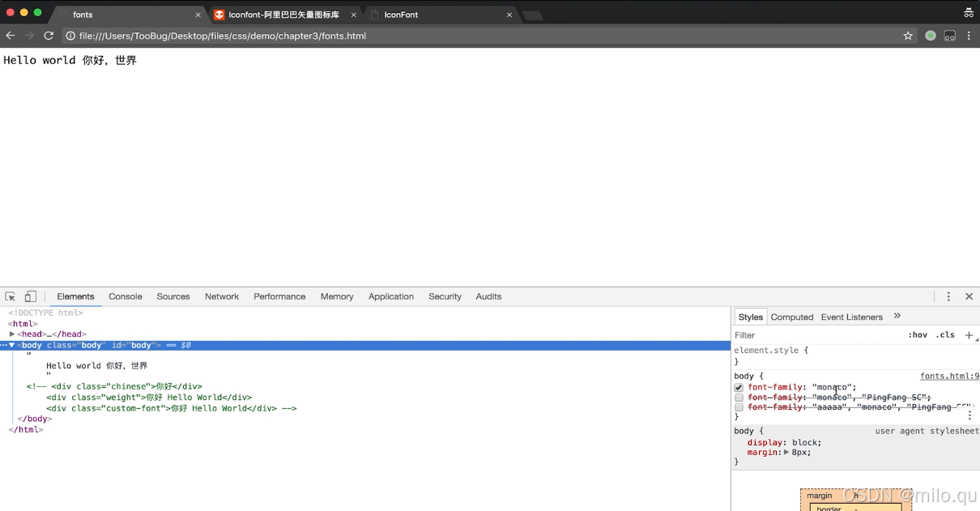Click the styles Filter input field

pos(818,335)
